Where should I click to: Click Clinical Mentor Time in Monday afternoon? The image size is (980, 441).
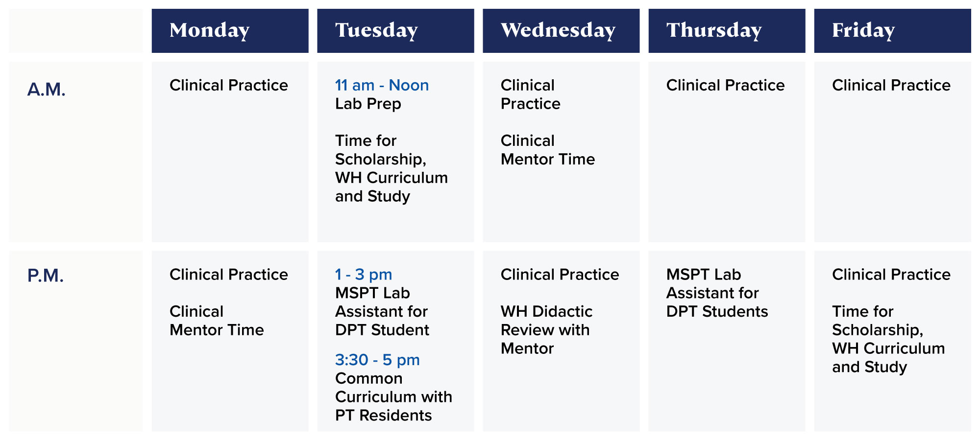click(x=217, y=321)
